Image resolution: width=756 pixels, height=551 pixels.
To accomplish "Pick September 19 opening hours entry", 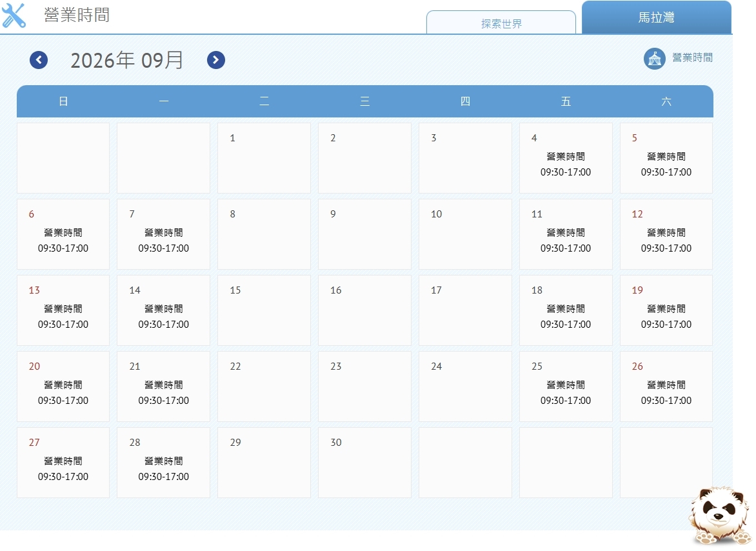I will click(x=666, y=310).
